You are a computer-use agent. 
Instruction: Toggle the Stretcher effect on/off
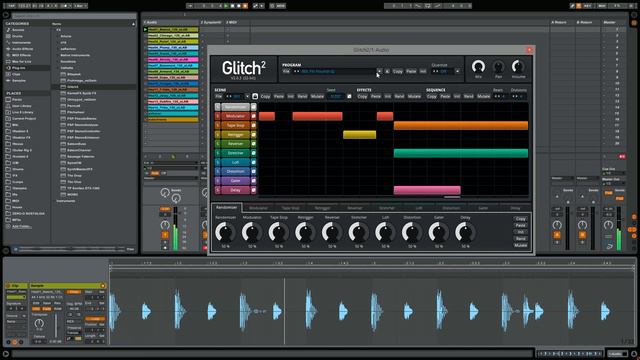pos(236,153)
